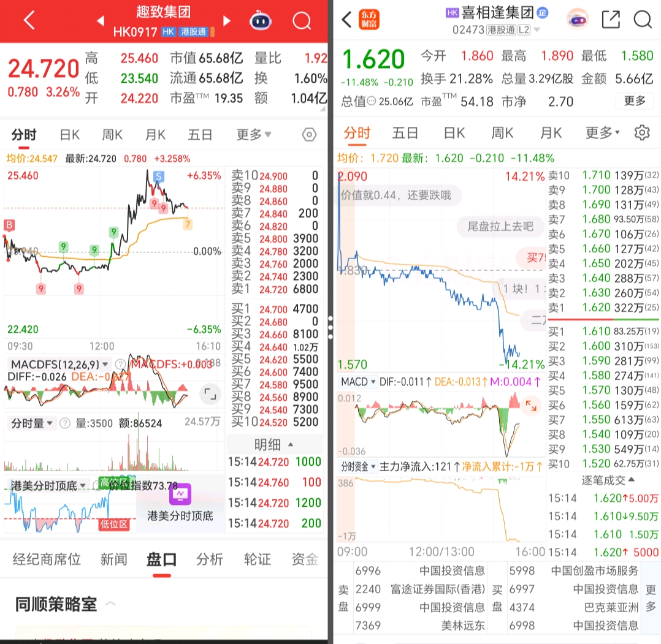Tap trade row 15:14 24.760 100

coord(275,482)
